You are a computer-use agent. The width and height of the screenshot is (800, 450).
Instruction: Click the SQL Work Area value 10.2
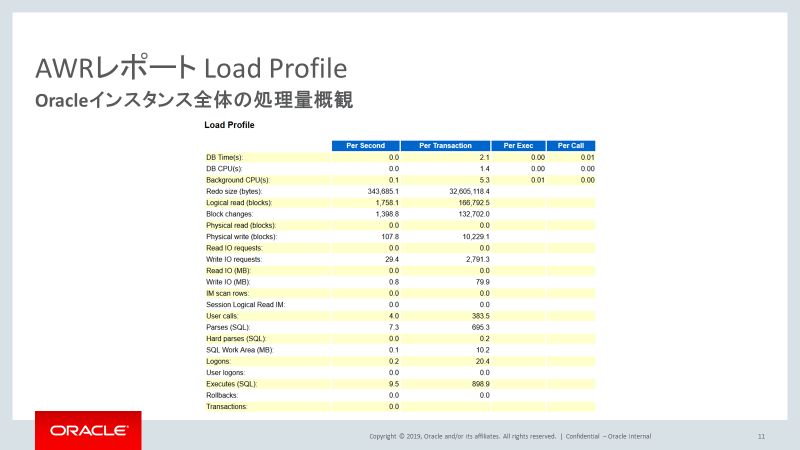click(x=483, y=350)
